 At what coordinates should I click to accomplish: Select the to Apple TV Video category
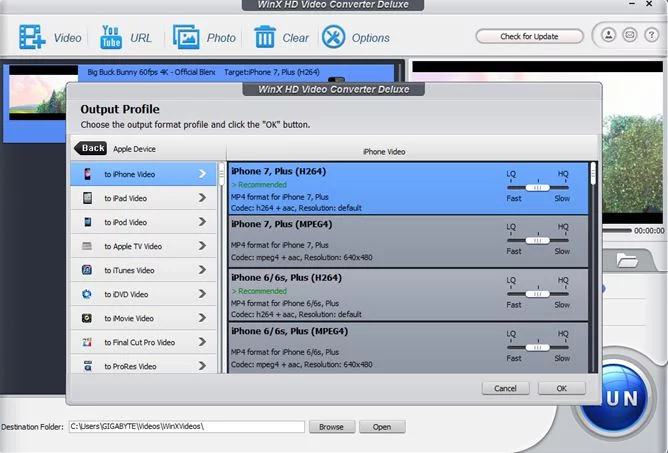144,246
